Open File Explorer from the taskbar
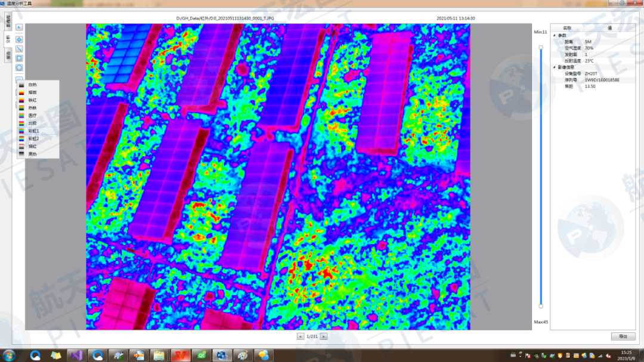 pos(55,356)
